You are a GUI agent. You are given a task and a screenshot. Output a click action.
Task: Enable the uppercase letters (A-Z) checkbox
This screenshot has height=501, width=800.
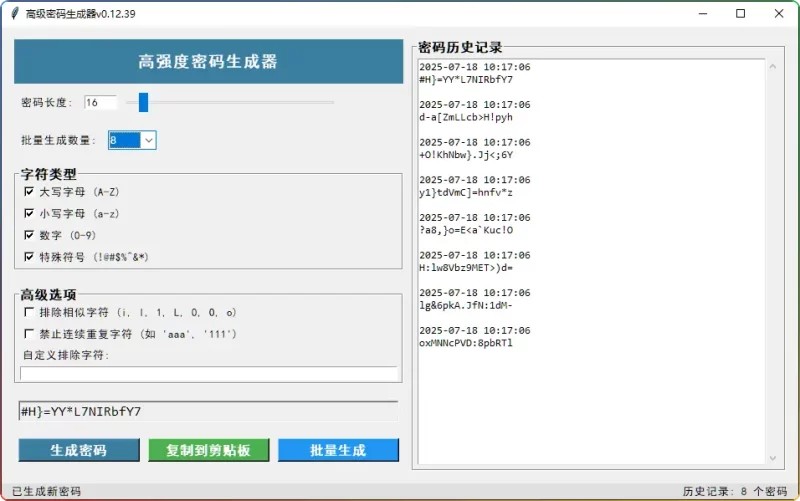(x=29, y=191)
